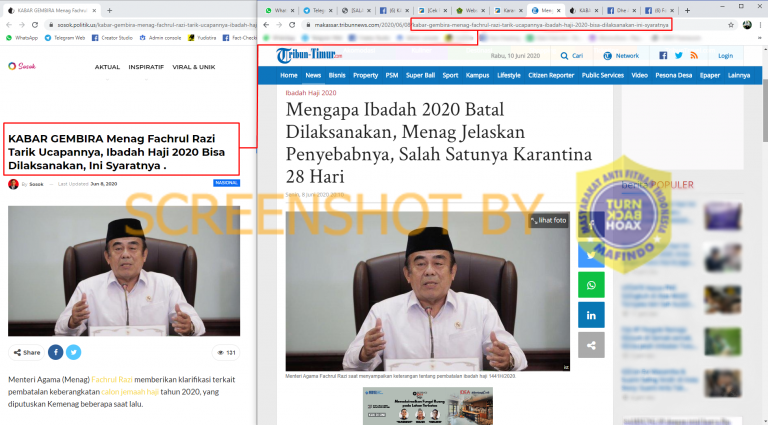Open the AKTUAL menu on Sosok
Viewport: 768px width, 425px height.
pyautogui.click(x=107, y=67)
